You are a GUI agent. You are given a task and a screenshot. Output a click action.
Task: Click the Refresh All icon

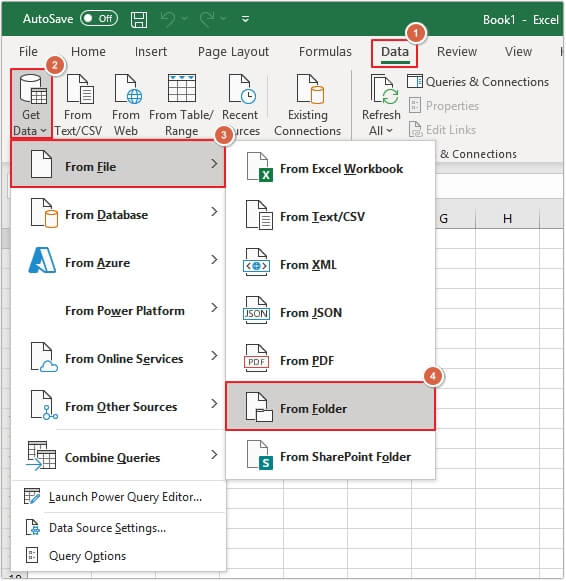[x=384, y=89]
